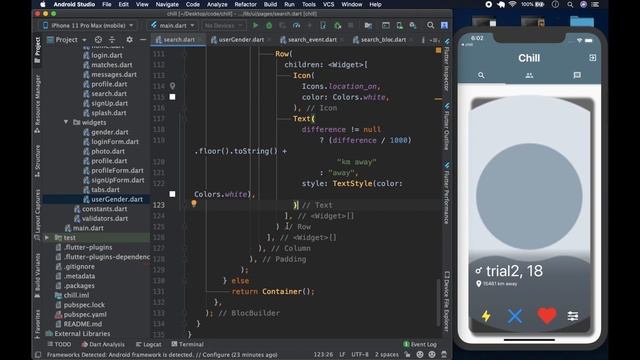This screenshot has height=360, width=640.
Task: Collapse all icon in Project panel
Action: pyautogui.click(x=112, y=40)
